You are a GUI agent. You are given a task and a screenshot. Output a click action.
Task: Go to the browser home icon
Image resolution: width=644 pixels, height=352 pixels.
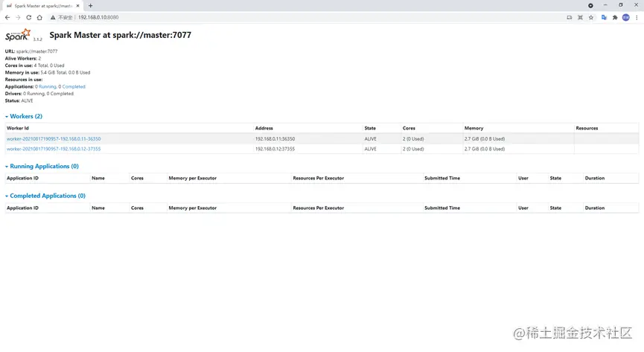click(39, 17)
